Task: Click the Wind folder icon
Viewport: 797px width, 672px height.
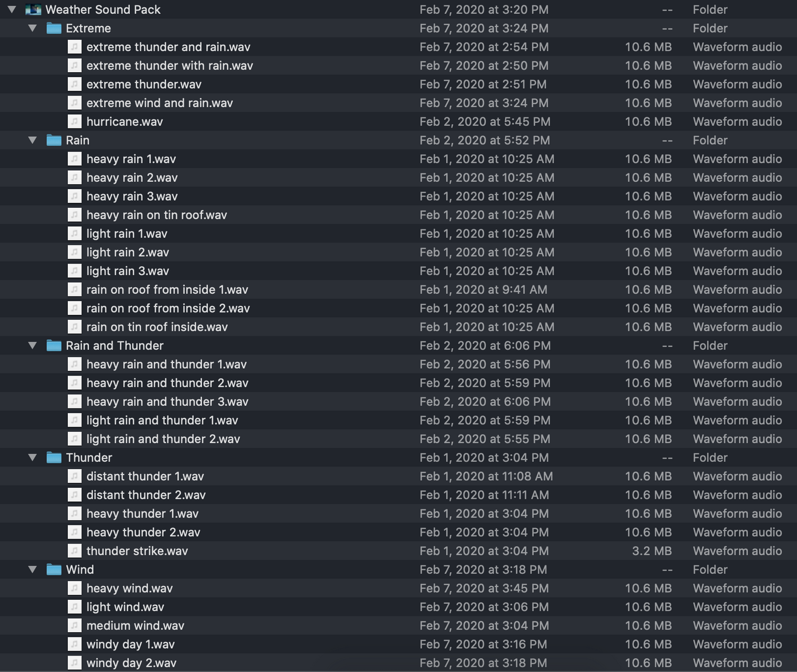Action: [x=54, y=569]
